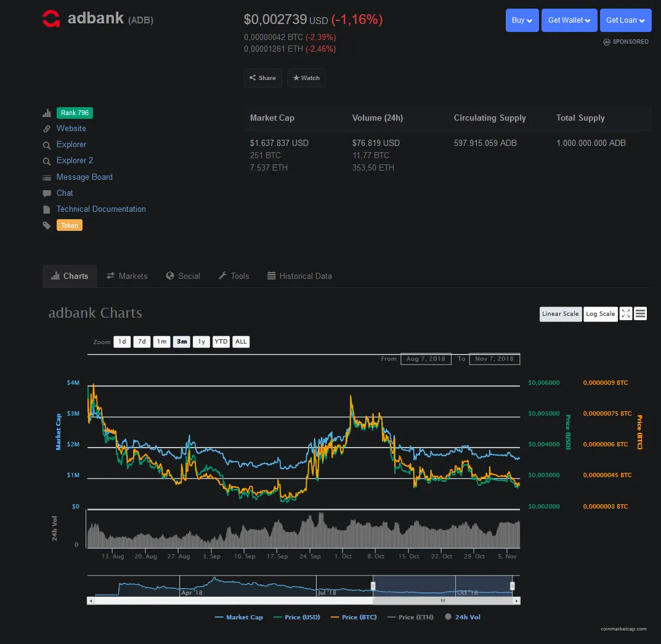Open chart fullscreen view icon
Viewport: 661px width, 644px height.
tap(626, 314)
